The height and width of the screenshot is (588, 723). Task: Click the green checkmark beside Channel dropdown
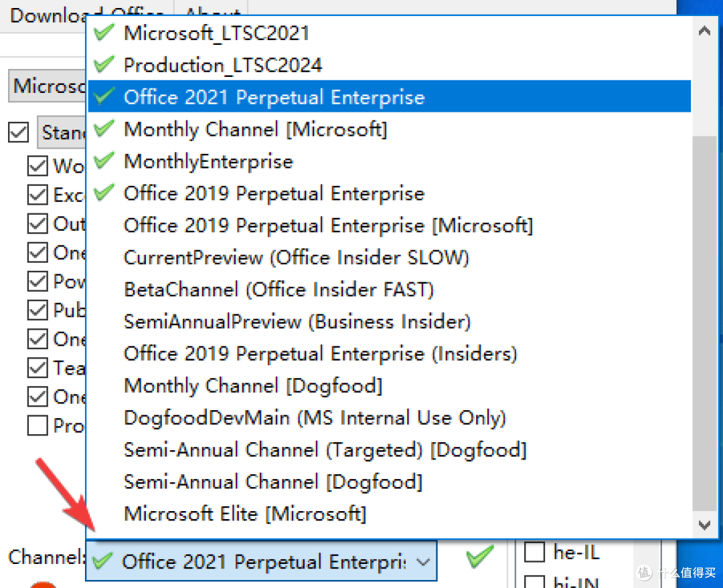(479, 555)
